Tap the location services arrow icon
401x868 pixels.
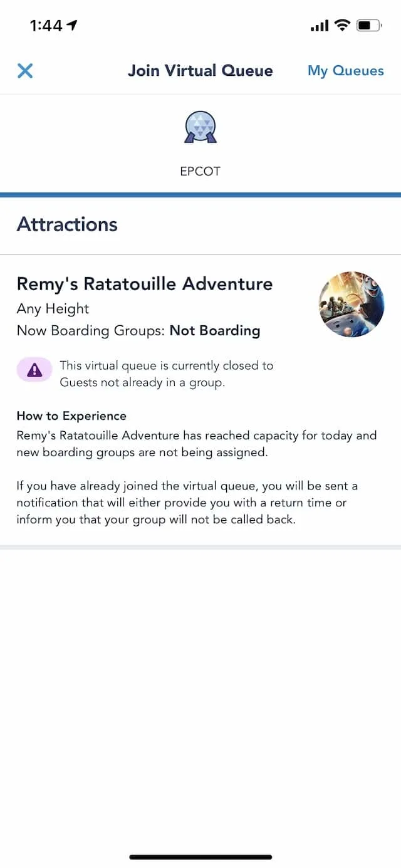(x=72, y=25)
